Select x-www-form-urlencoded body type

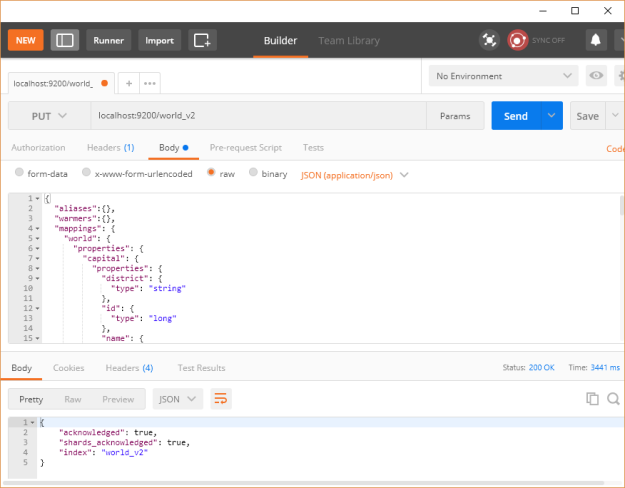[86, 172]
